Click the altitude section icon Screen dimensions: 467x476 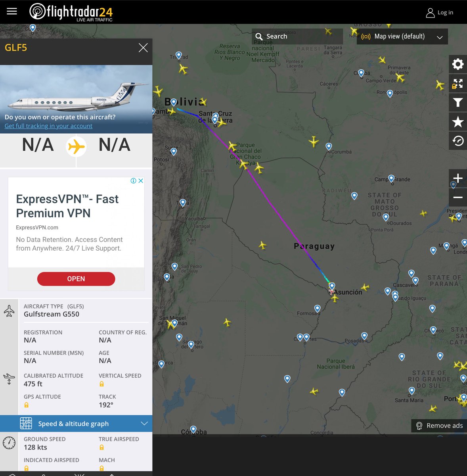(x=9, y=379)
